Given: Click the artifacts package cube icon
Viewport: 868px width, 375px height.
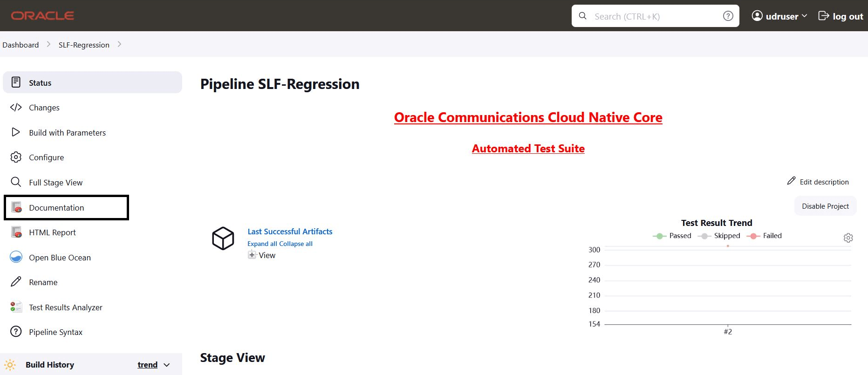Looking at the screenshot, I should (x=223, y=239).
